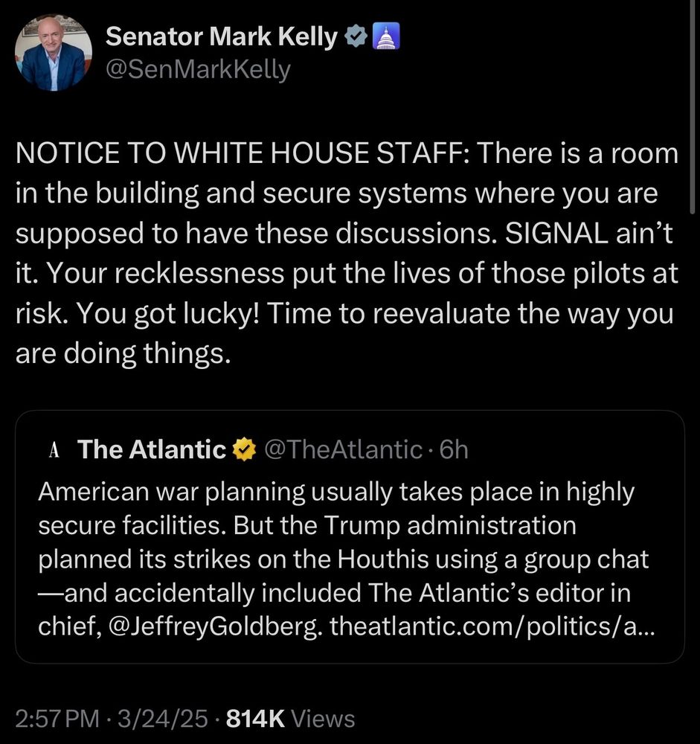Click the 6h timestamp on quoted post
The image size is (700, 744).
coord(454,449)
